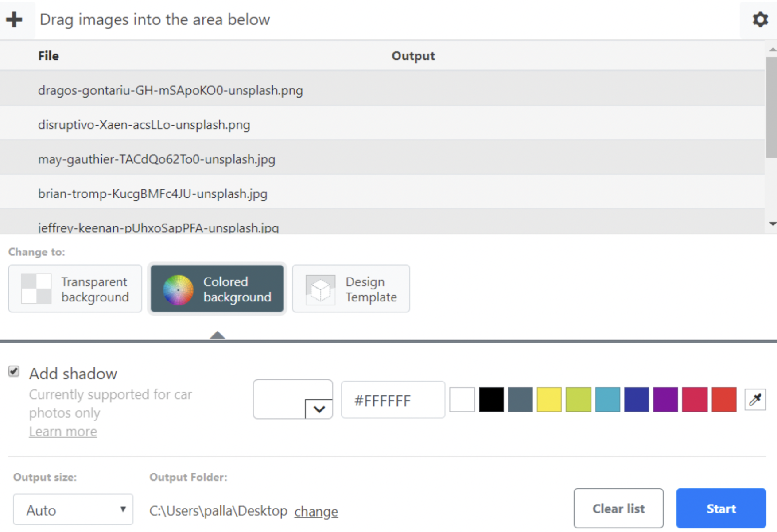Select the Colored background option
The height and width of the screenshot is (532, 777).
click(x=217, y=289)
